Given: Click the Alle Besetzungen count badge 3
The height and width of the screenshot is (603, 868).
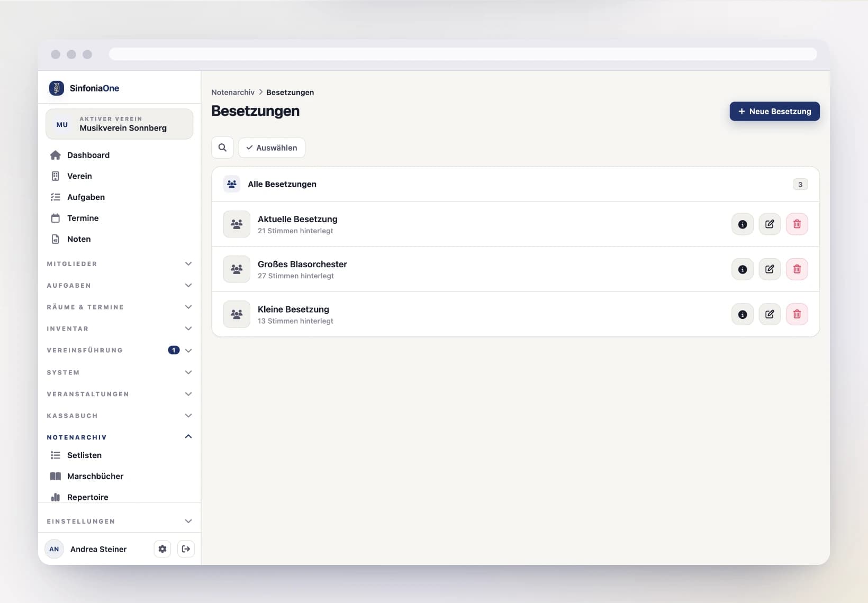Looking at the screenshot, I should click(800, 185).
